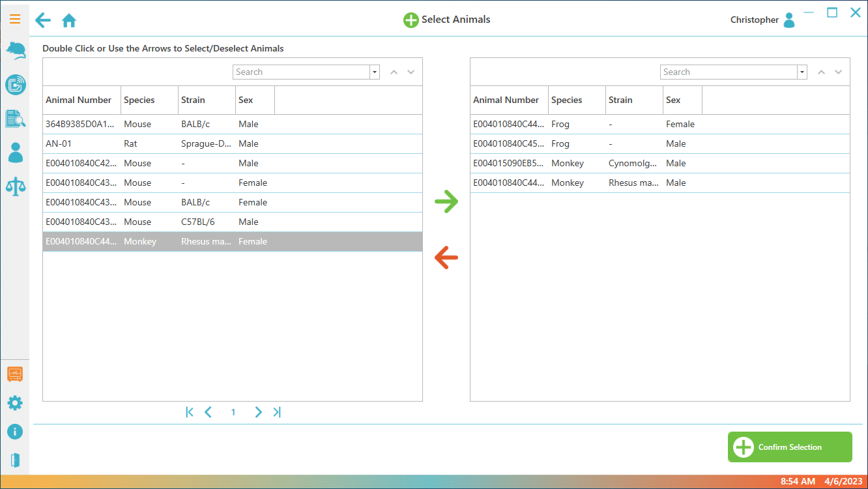
Task: Click the Confirm Selection button
Action: coord(789,447)
